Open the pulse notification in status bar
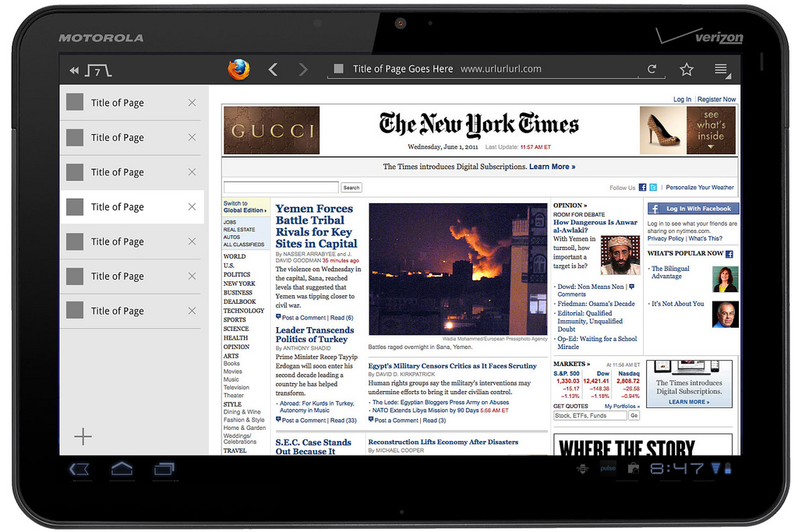The width and height of the screenshot is (798, 532). pyautogui.click(x=608, y=468)
